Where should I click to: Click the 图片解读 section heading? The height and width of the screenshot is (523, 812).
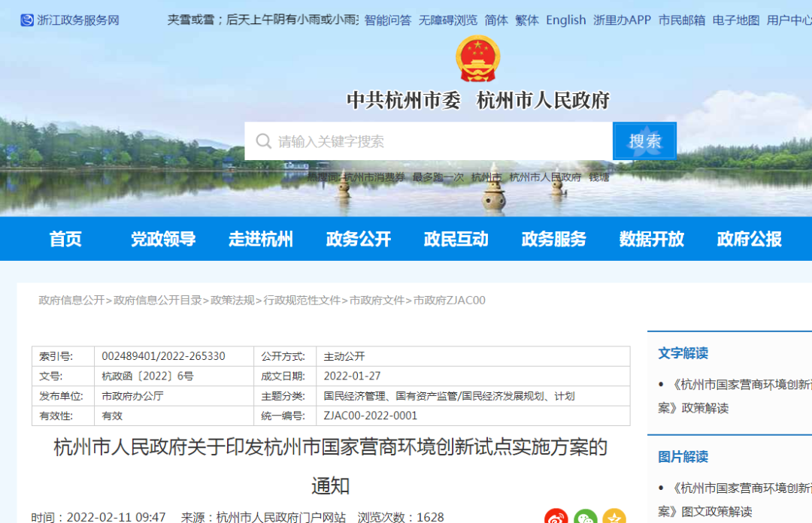683,457
